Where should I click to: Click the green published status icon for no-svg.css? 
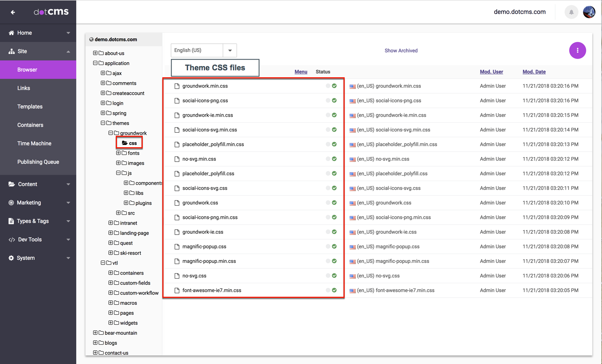tap(334, 276)
